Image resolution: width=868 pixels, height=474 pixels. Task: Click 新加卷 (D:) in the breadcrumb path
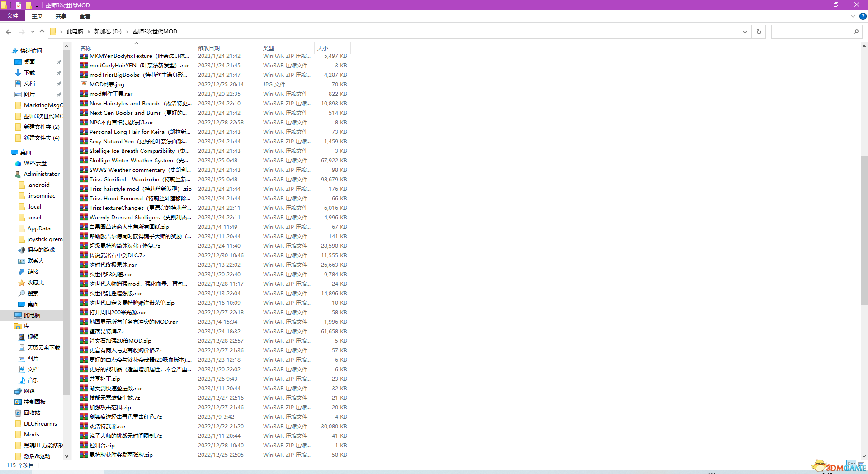click(108, 32)
